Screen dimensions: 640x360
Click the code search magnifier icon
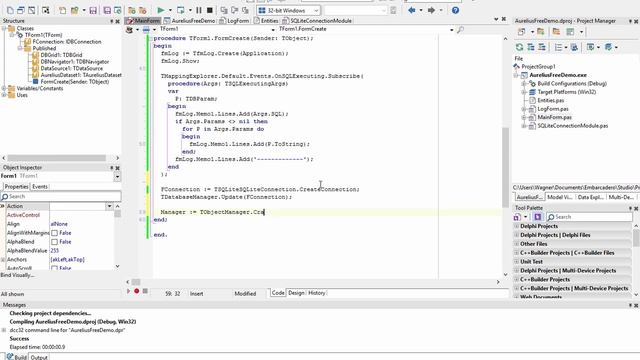click(460, 29)
